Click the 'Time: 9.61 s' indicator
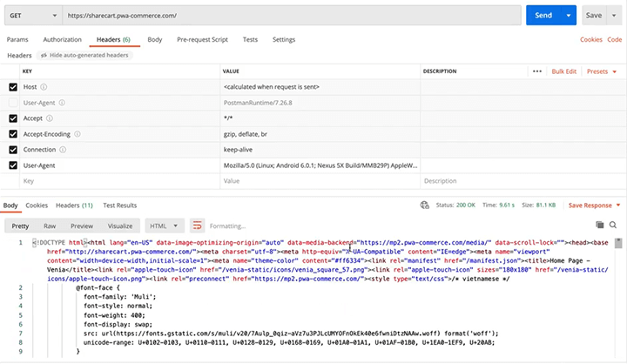627x364 pixels. [498, 206]
